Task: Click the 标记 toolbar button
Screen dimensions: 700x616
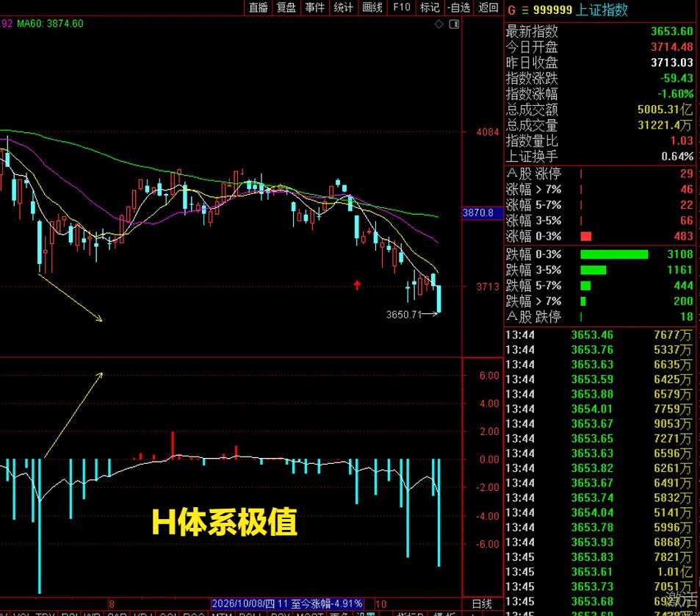Action: (430, 7)
